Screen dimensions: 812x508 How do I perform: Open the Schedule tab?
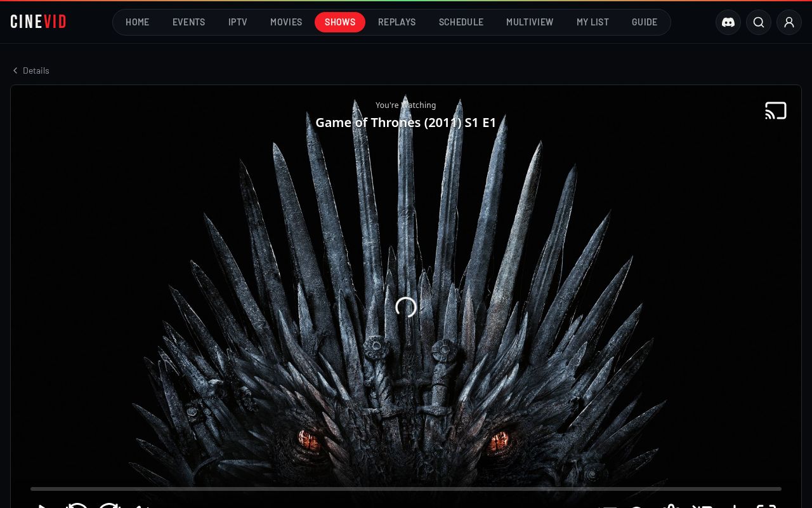[x=461, y=22]
